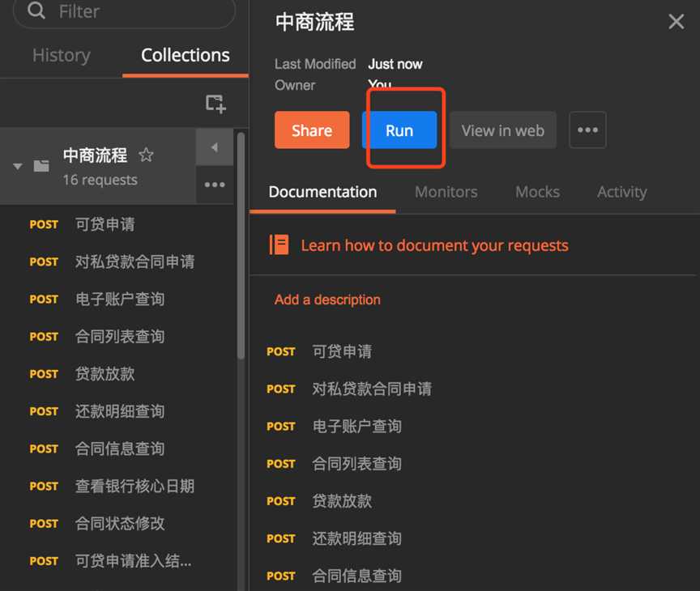Viewport: 700px width, 591px height.
Task: Click 对私贷款合同申请 in the documentation list
Action: pyautogui.click(x=372, y=389)
